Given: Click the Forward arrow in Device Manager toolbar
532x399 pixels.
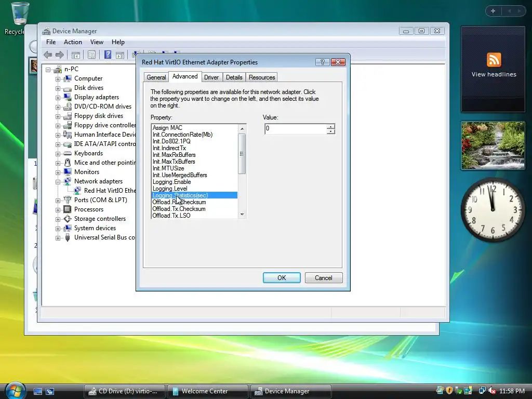Looking at the screenshot, I should 60,55.
